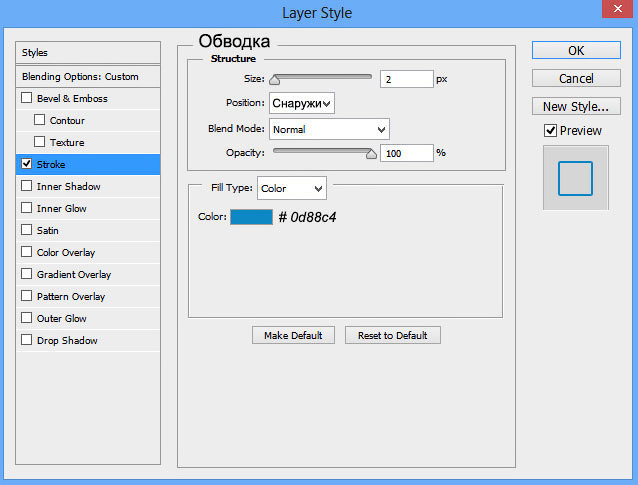The image size is (638, 485).
Task: Select the Inner Glow row label
Action: pos(61,209)
